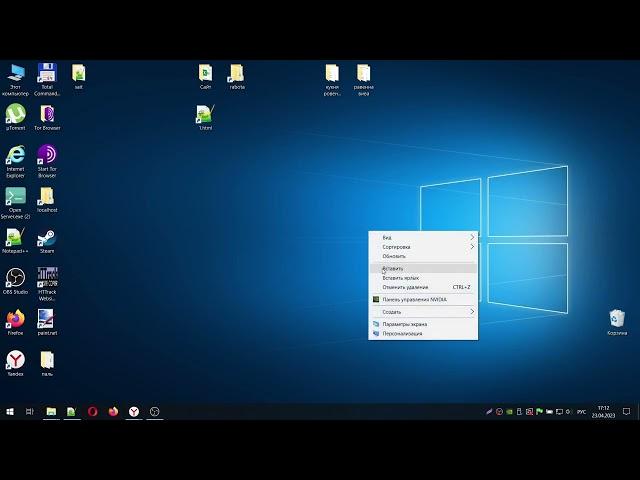Open the taskbar clock showing 17:12
This screenshot has width=640, height=480.
[x=603, y=411]
